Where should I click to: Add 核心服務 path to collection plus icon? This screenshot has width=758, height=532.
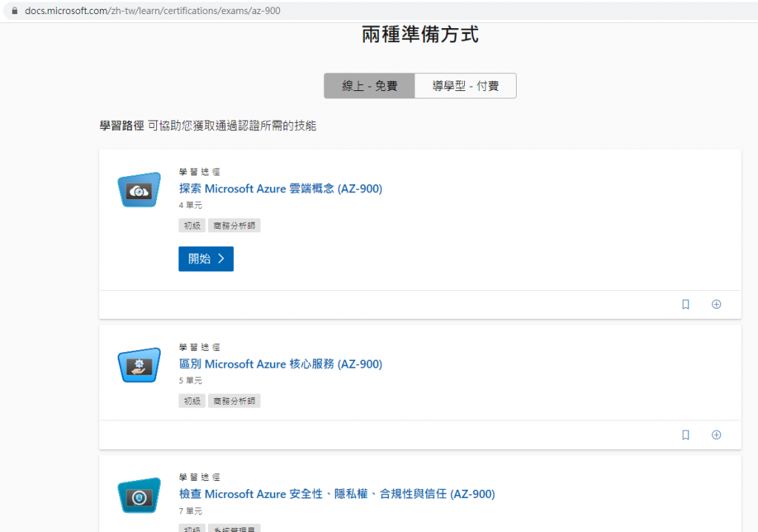coord(717,435)
